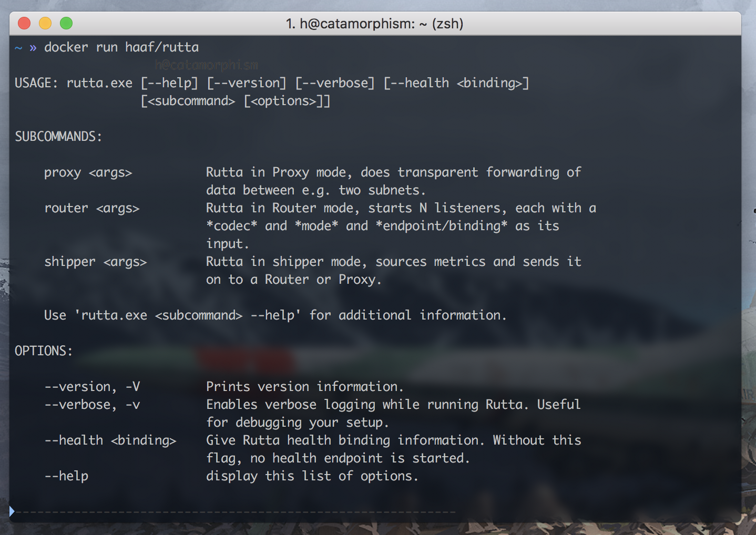
Task: Click the window title 'h@catamorphism: ~ (zsh)'
Action: click(374, 24)
